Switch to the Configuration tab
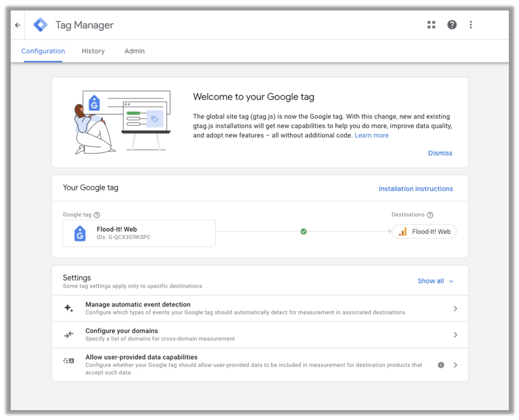 tap(43, 51)
